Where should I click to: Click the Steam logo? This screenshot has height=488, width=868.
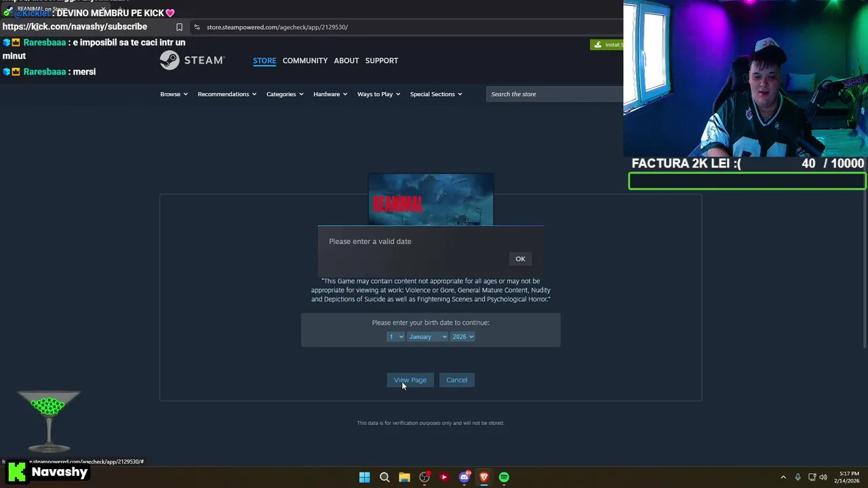(192, 60)
